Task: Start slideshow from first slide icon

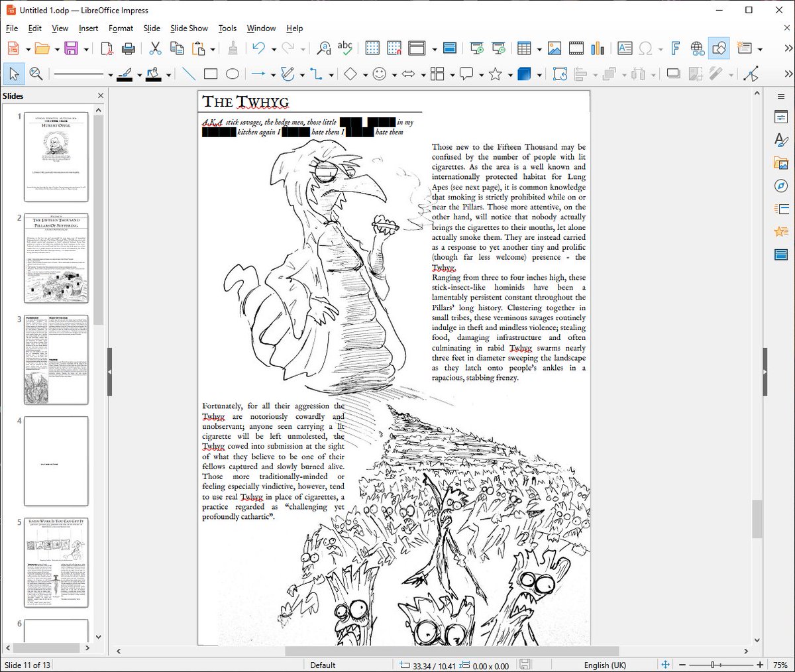Action: 476,48
